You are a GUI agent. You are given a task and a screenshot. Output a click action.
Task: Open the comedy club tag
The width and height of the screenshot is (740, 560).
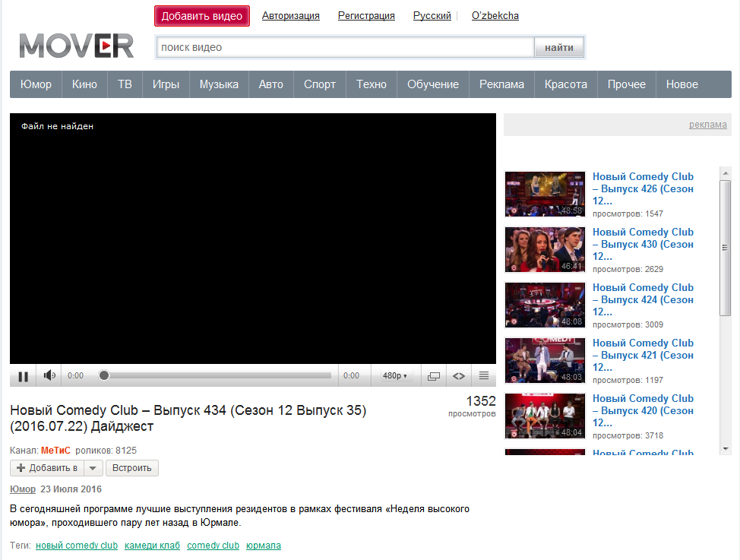tap(213, 546)
